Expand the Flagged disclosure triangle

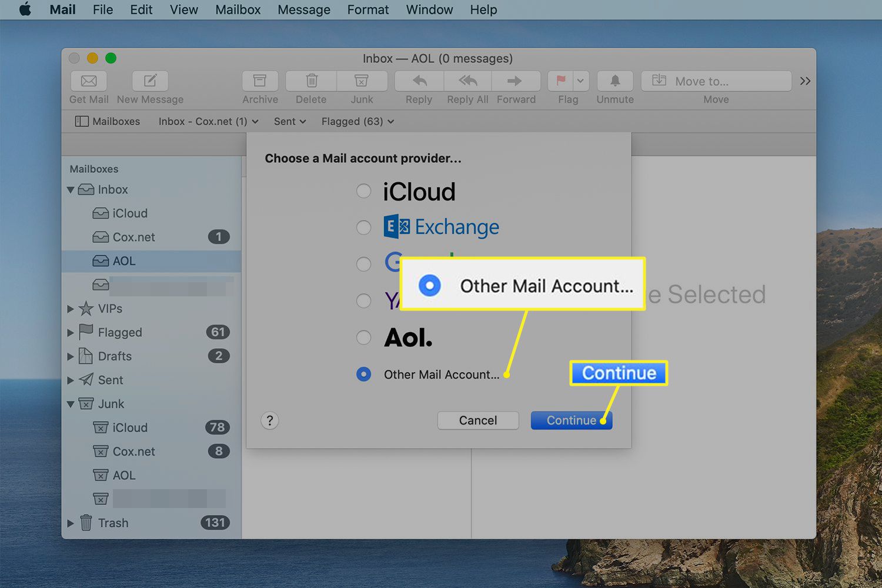[71, 332]
